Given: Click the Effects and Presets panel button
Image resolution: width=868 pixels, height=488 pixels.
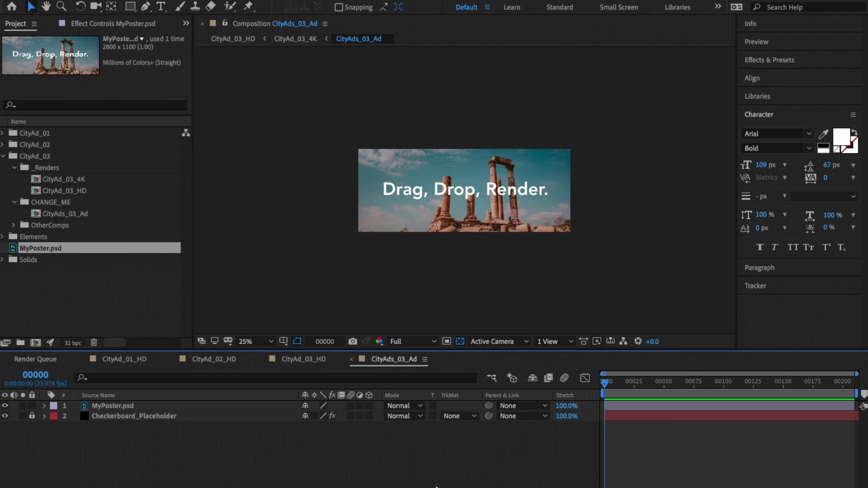Looking at the screenshot, I should tap(769, 59).
